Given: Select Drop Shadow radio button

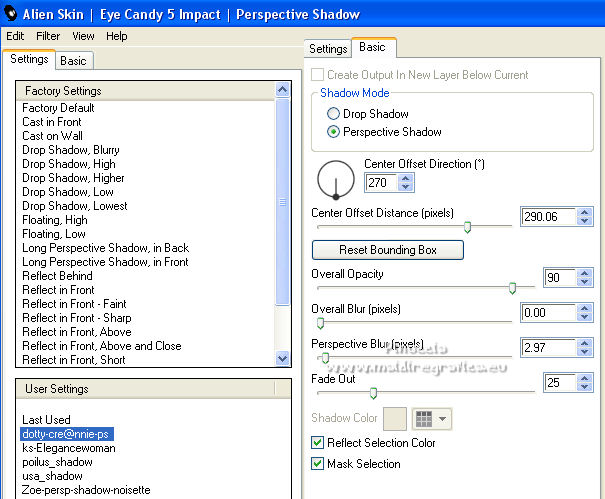Looking at the screenshot, I should (333, 114).
